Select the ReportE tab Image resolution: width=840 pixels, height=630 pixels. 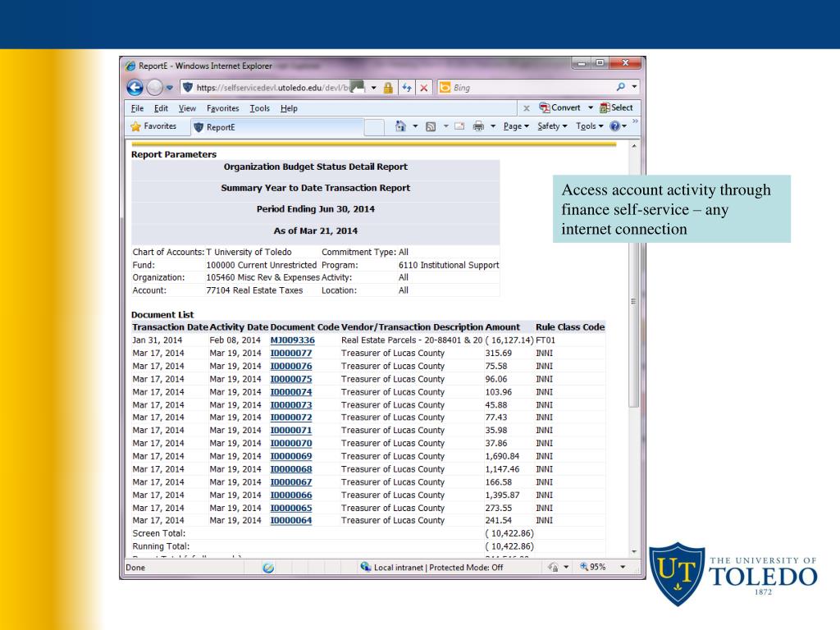point(277,127)
